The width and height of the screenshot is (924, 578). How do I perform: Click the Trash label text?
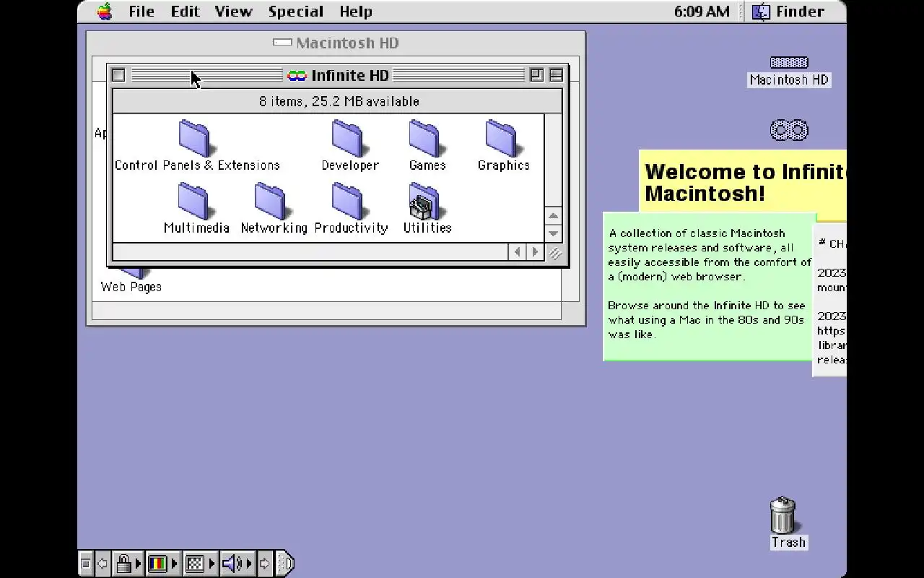pos(788,543)
